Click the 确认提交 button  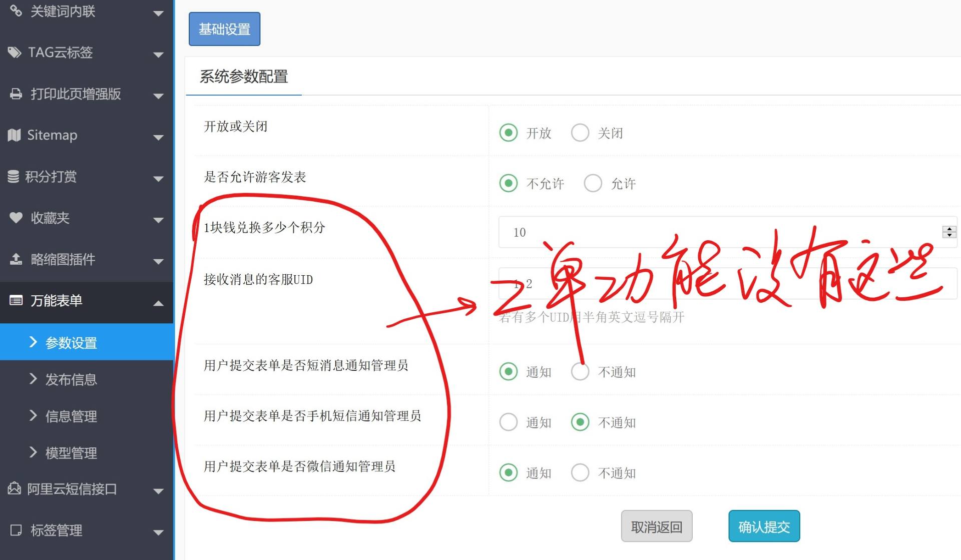click(764, 526)
